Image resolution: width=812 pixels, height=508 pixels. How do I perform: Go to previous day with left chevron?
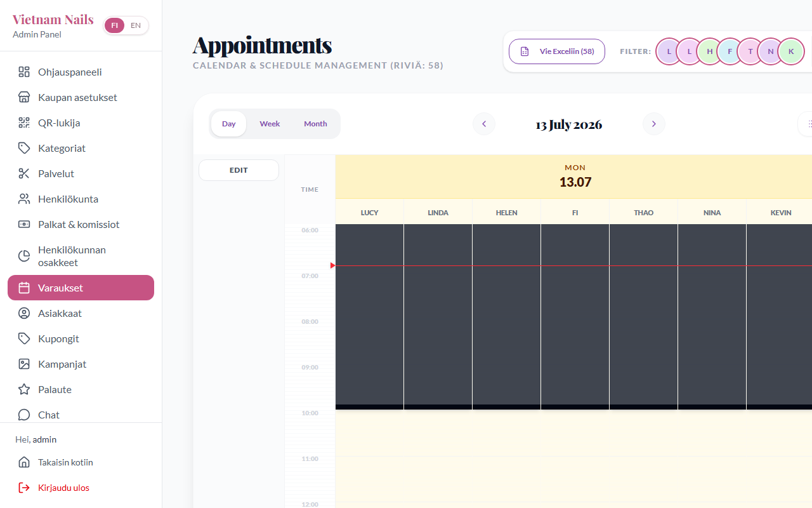pos(484,124)
